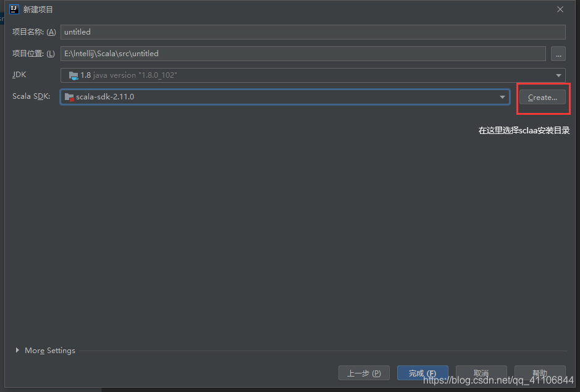Screen dimensions: 580x392
Task: Click the JDK label
Action: pyautogui.click(x=19, y=75)
